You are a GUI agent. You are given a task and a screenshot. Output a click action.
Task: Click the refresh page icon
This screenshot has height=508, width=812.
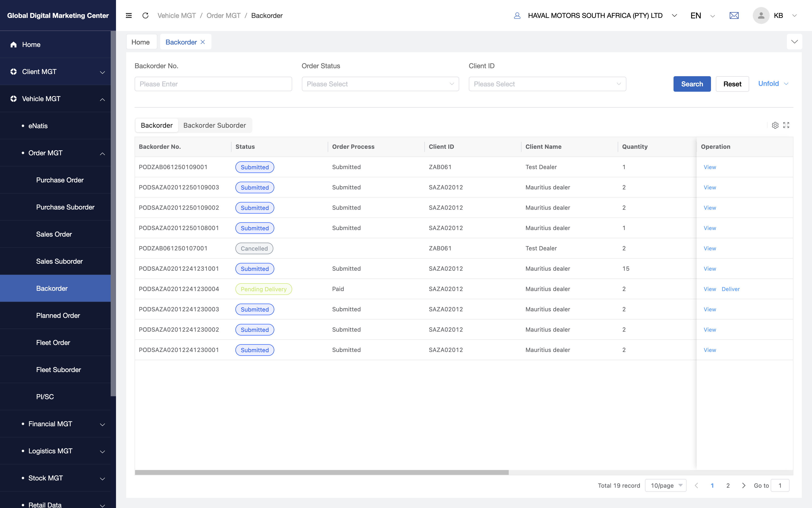(x=145, y=15)
